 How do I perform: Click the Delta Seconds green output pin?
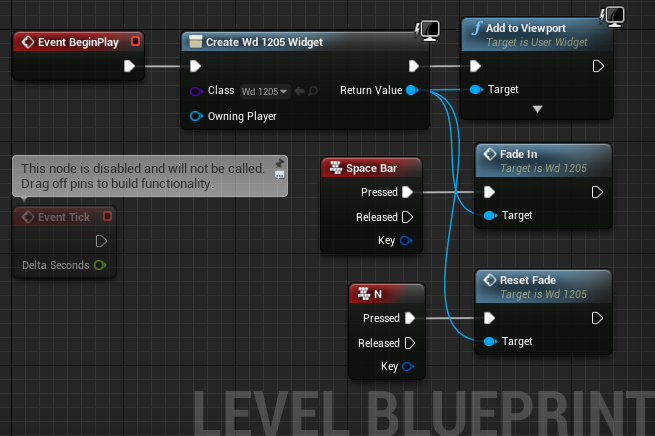pyautogui.click(x=100, y=265)
